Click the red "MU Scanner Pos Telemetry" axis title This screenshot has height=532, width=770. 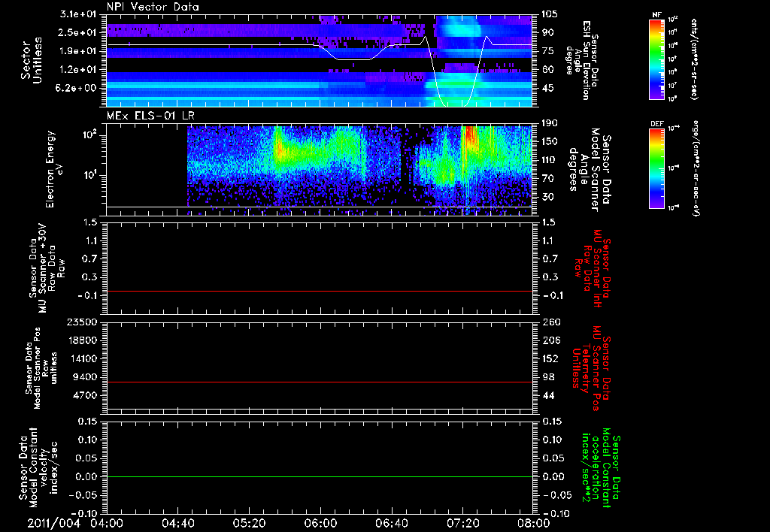click(x=593, y=368)
